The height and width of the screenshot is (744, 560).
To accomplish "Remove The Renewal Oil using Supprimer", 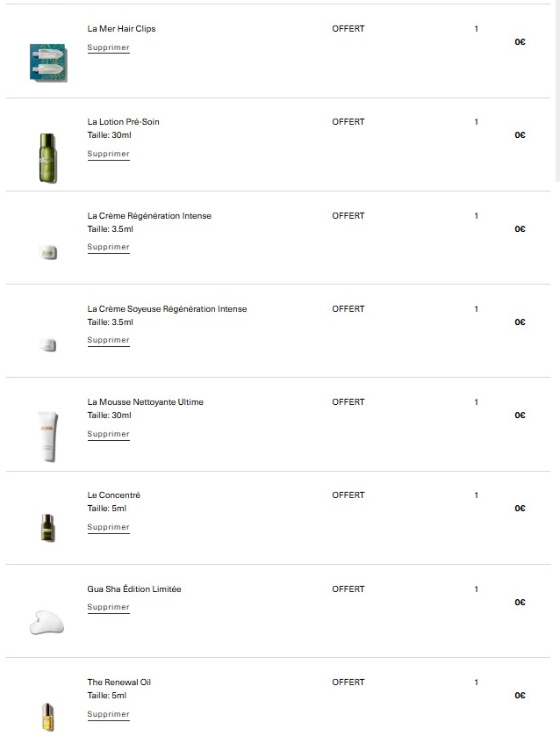I will tap(108, 714).
